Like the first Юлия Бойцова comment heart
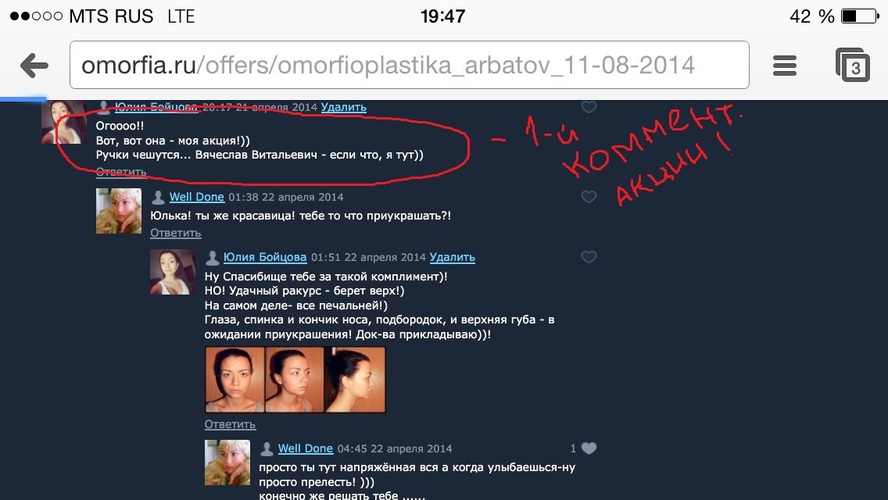The height and width of the screenshot is (500, 888). point(589,106)
